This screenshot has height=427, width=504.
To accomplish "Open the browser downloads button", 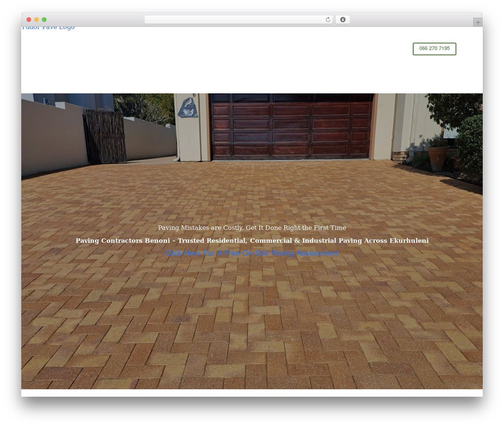I will (x=343, y=20).
